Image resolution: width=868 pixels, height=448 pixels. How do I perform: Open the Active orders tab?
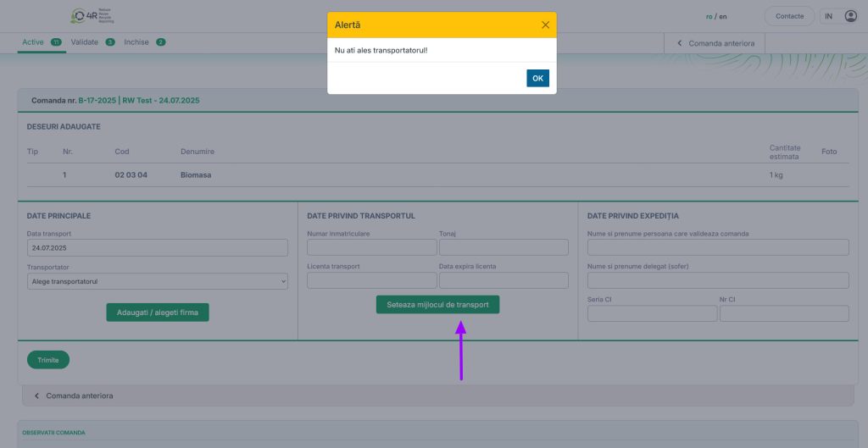[x=33, y=41]
